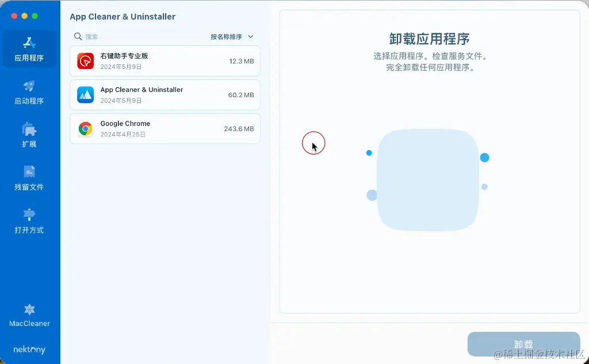Click the 243.6 MB size value
This screenshot has width=589, height=364.
[239, 129]
